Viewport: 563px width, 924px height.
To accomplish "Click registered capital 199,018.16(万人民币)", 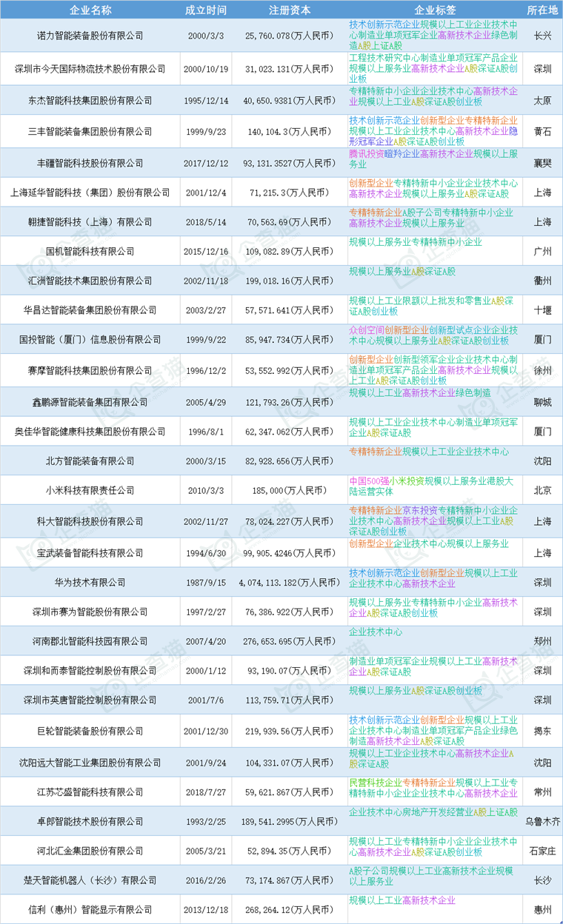I will 290,281.
